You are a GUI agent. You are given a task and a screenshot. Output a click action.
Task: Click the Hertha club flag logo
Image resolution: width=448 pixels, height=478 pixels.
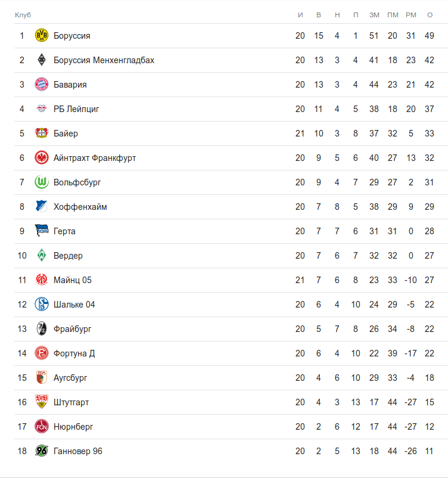click(41, 231)
